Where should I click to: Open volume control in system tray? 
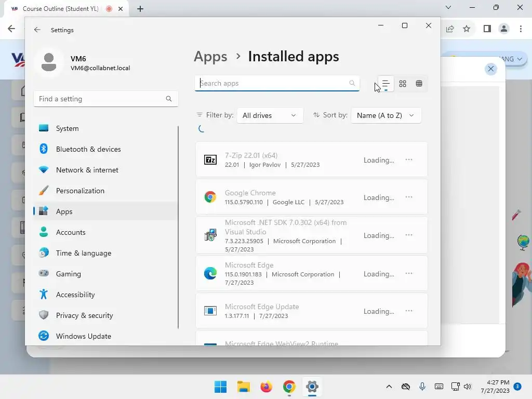[x=468, y=387]
